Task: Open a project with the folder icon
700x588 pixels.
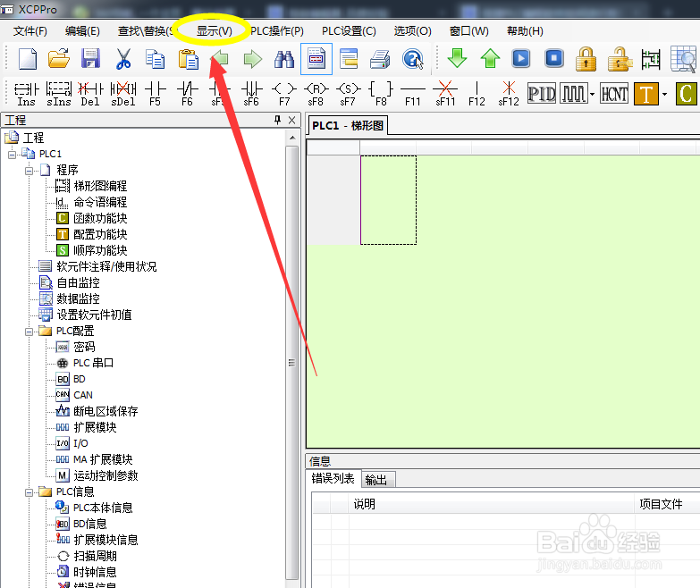Action: point(59,59)
